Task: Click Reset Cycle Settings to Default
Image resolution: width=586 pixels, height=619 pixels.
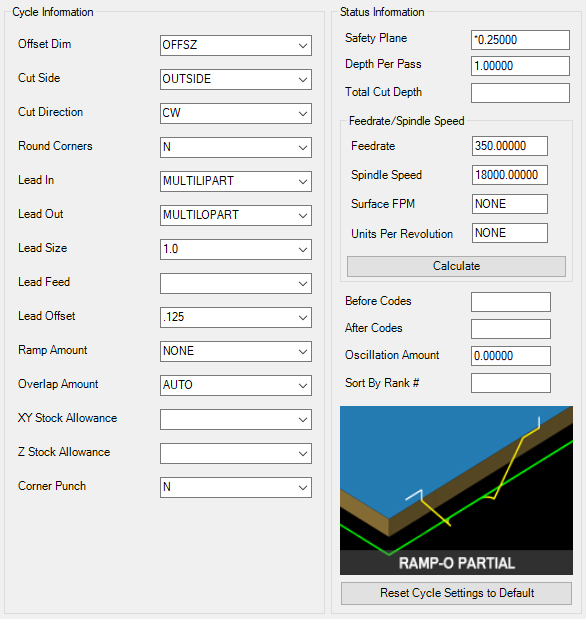Action: 456,593
